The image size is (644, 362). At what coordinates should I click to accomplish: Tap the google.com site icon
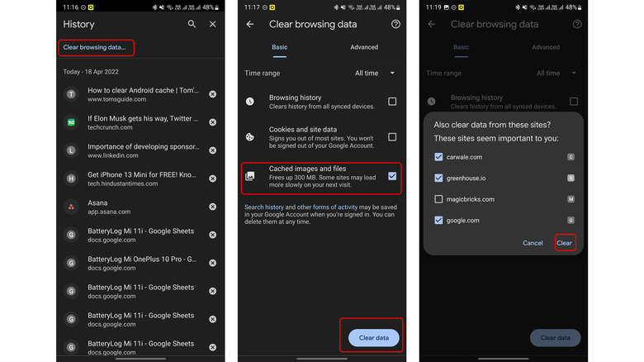(x=571, y=220)
